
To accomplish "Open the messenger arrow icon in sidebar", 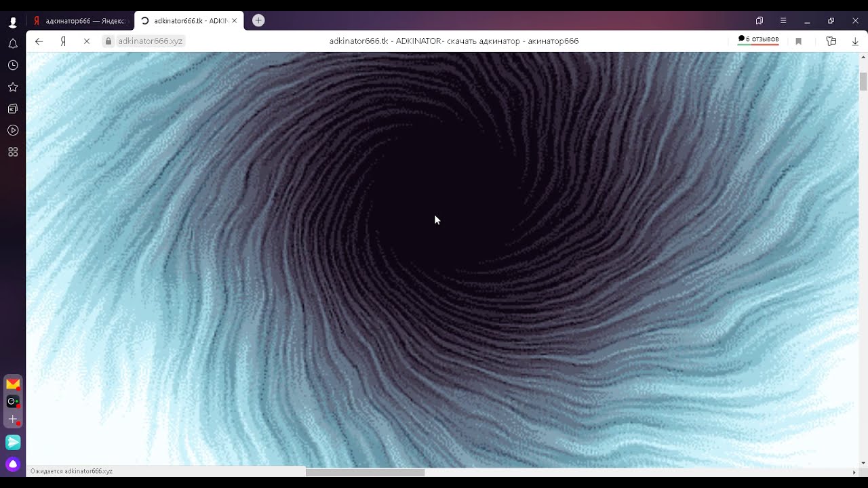I will pyautogui.click(x=13, y=443).
